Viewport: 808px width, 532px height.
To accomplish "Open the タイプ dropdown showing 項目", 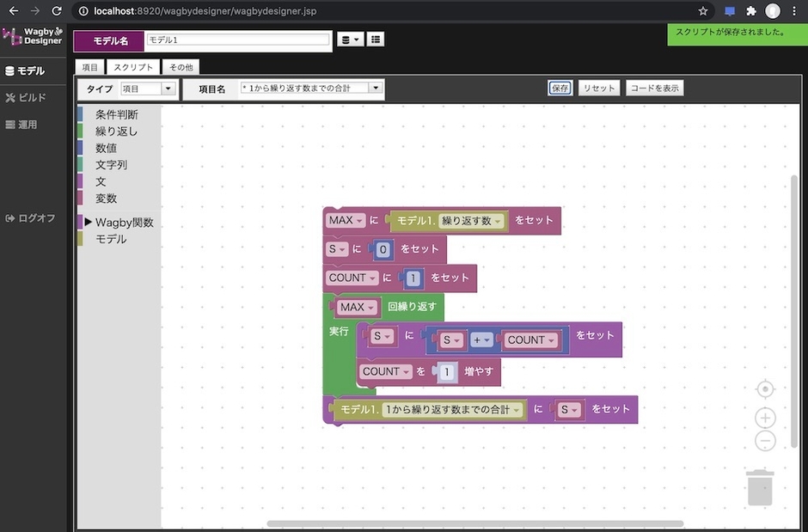I will tap(148, 88).
